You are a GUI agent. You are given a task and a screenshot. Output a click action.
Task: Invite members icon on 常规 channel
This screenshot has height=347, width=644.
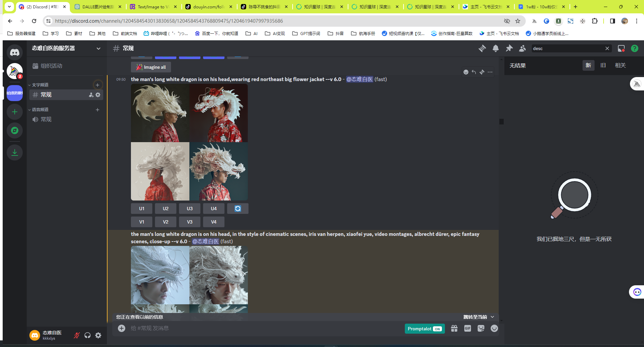[91, 95]
